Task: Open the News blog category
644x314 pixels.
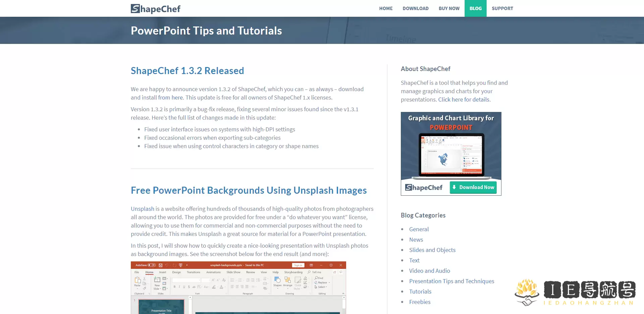Action: [416, 240]
